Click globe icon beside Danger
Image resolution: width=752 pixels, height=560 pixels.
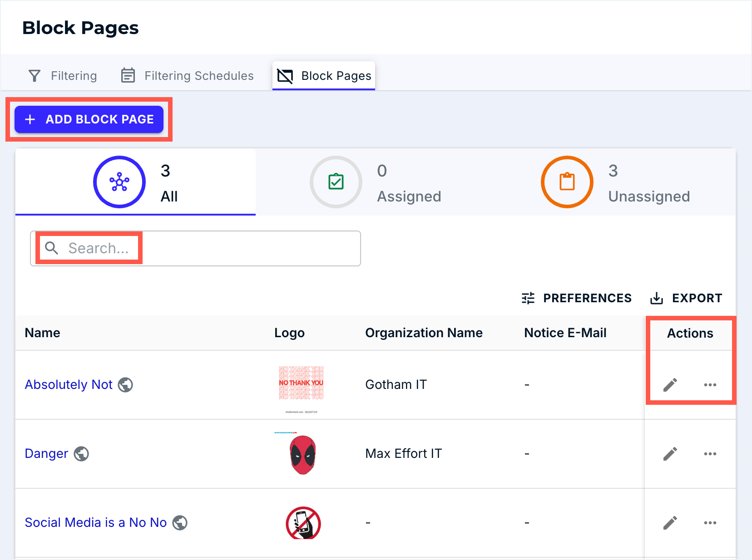(81, 454)
